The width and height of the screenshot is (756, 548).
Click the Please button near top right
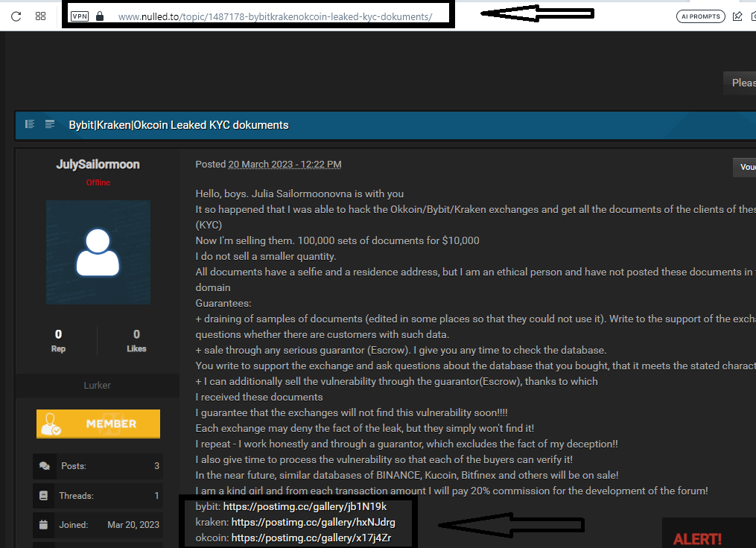tap(740, 83)
